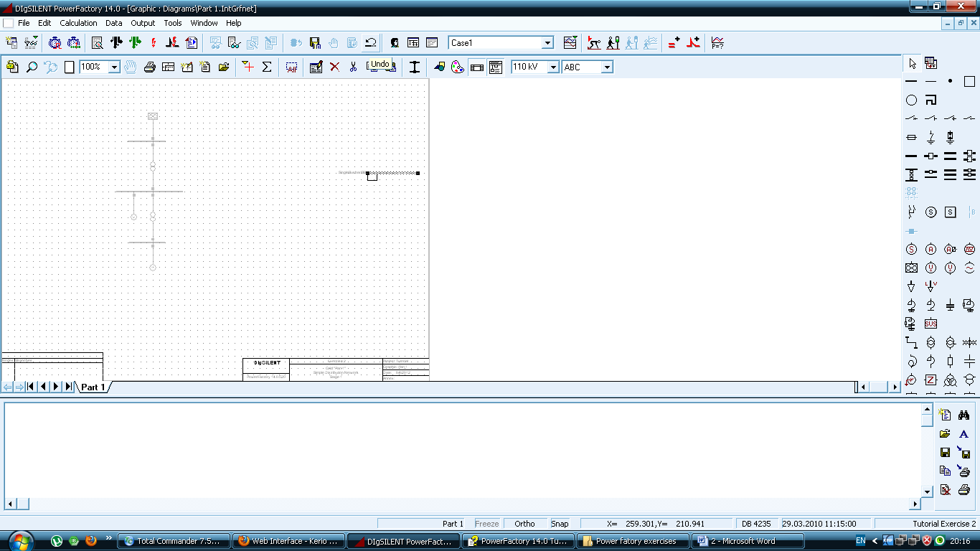The image size is (980, 551).
Task: Select the fuse element tool
Action: point(912,136)
